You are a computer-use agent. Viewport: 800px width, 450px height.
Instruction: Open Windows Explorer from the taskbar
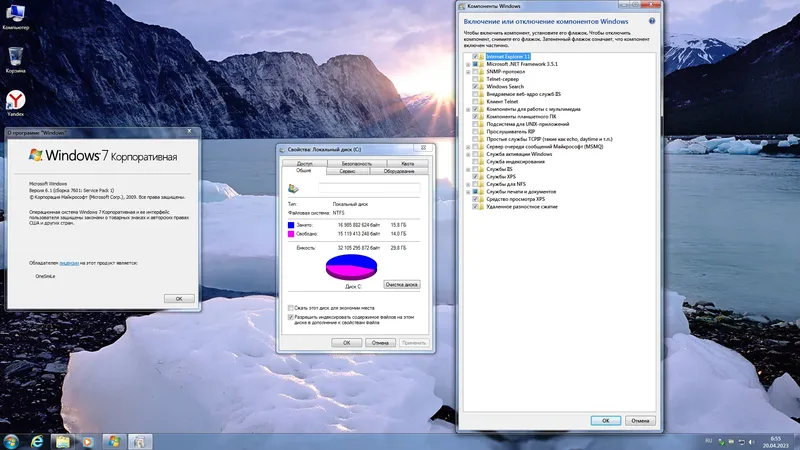(x=62, y=442)
